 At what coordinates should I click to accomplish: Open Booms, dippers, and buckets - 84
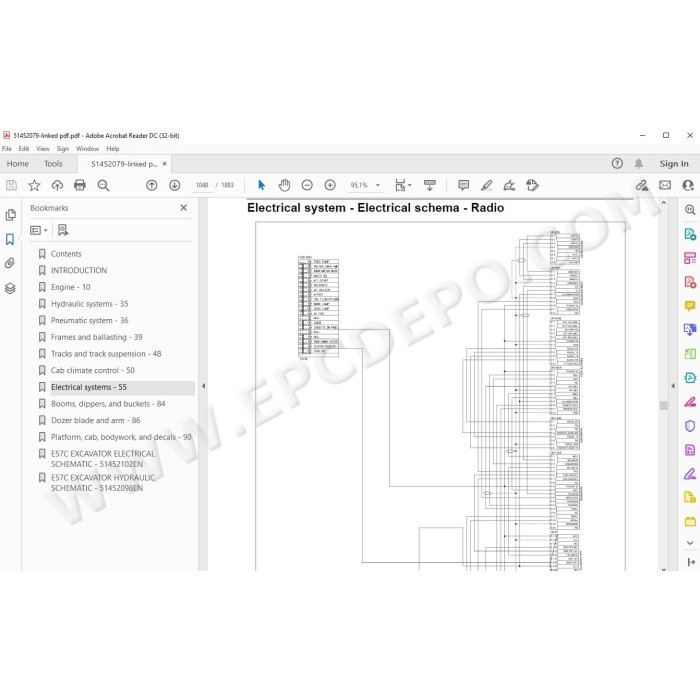pyautogui.click(x=108, y=404)
